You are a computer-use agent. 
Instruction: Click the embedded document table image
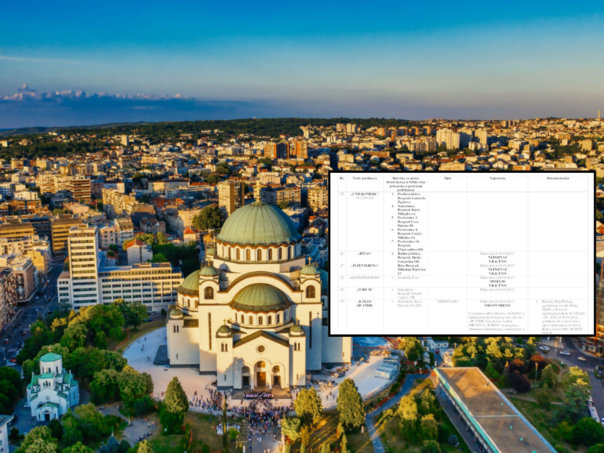[x=462, y=252]
